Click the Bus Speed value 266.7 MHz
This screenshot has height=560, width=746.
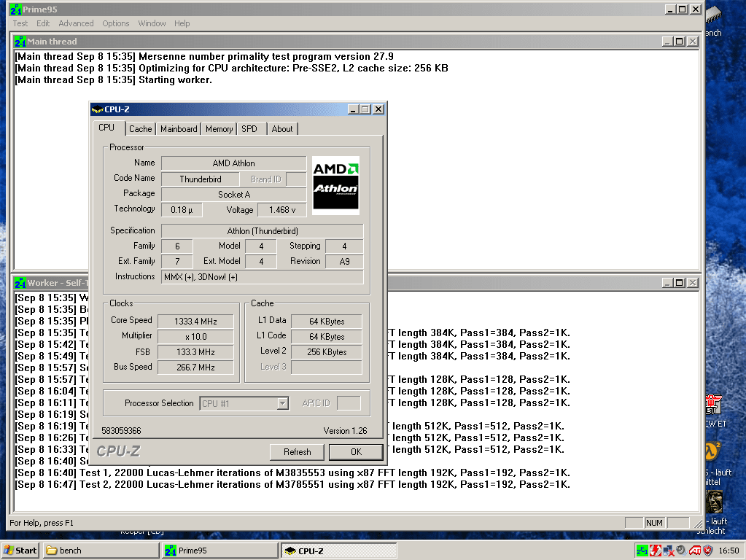pos(195,367)
